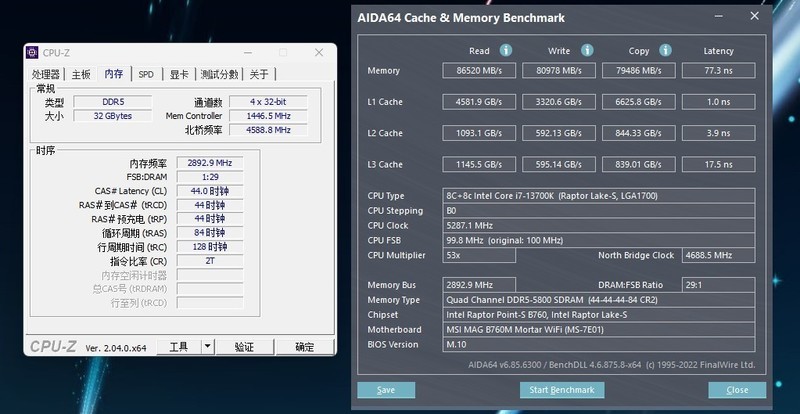Click the CPU-Z app icon in title bar
This screenshot has height=414, width=800.
click(32, 53)
